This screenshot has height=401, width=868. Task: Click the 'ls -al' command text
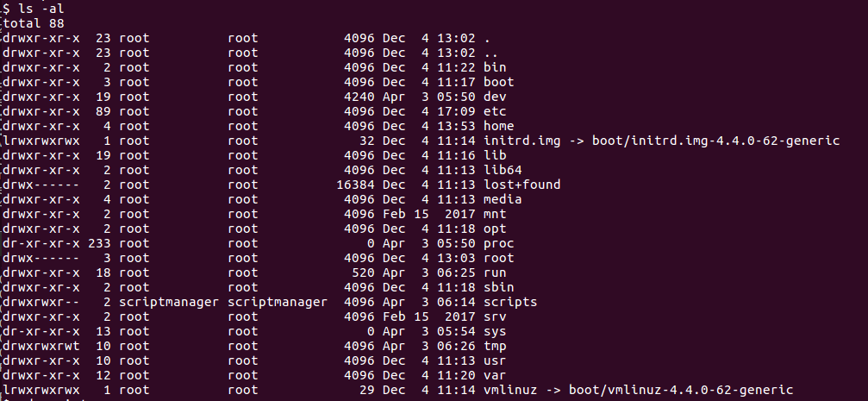pos(41,9)
